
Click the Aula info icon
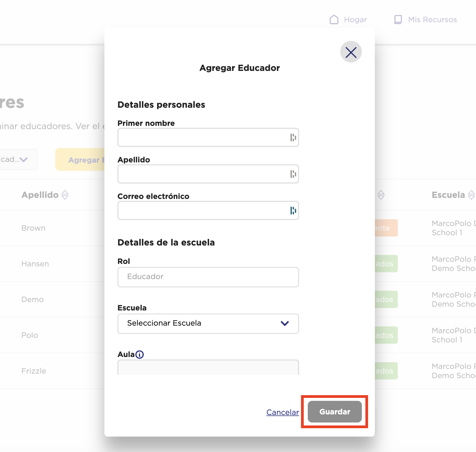(140, 354)
